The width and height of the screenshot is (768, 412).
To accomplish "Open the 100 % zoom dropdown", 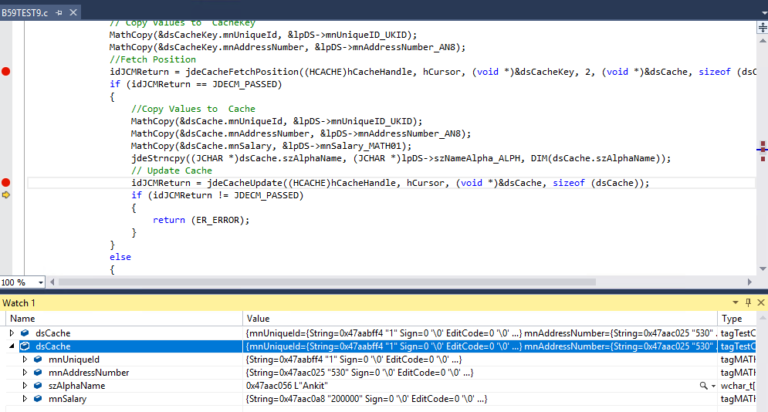I will 40,283.
